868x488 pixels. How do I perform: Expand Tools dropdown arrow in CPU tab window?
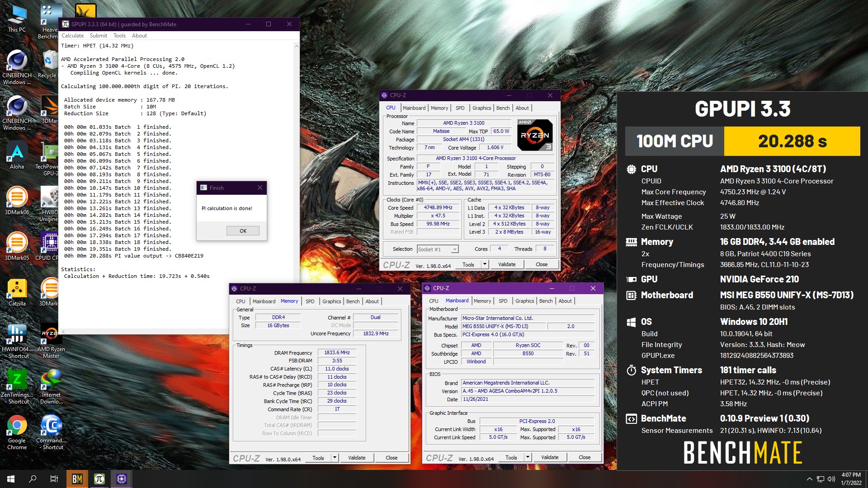click(x=485, y=264)
